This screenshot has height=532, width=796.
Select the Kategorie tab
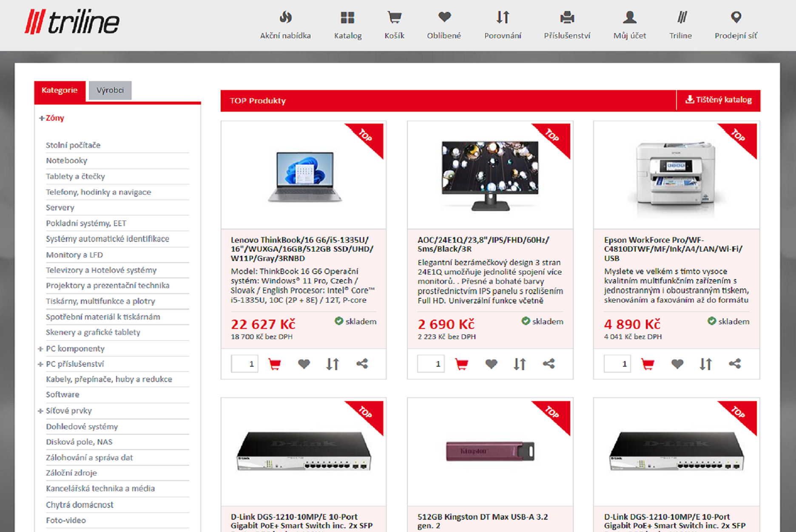[60, 91]
